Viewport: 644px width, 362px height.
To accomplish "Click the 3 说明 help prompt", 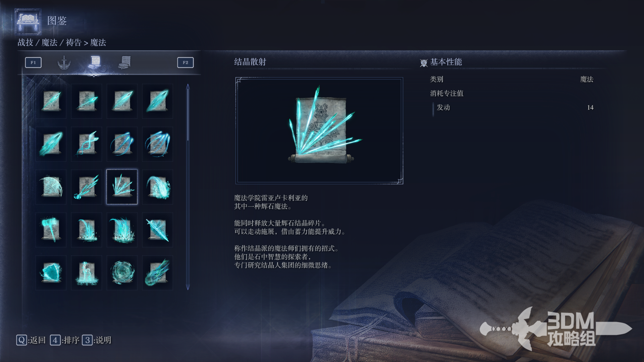I will 97,340.
